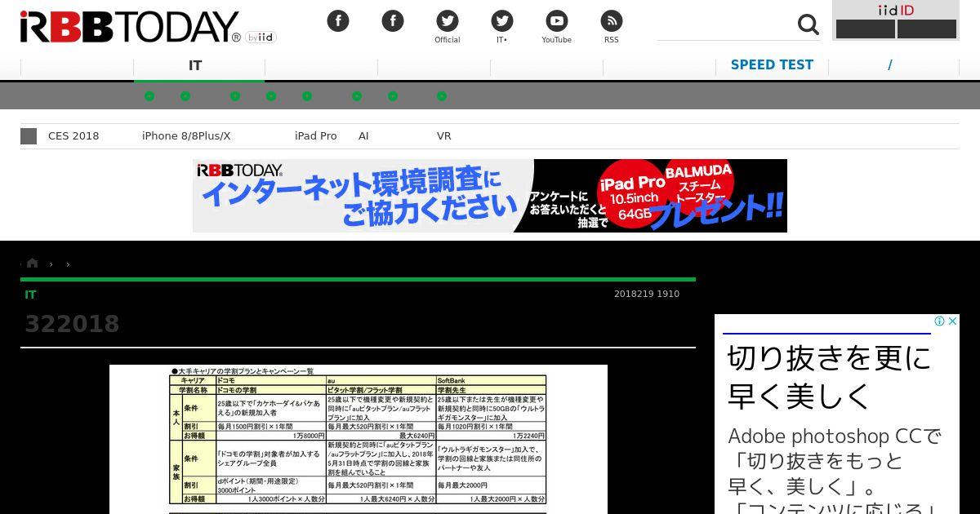Open the iPad Pro topic link
Screen dimensions: 980x514
(x=316, y=136)
